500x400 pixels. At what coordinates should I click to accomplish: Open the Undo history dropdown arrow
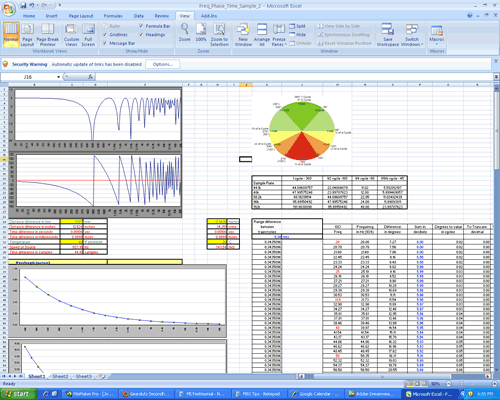38,5
